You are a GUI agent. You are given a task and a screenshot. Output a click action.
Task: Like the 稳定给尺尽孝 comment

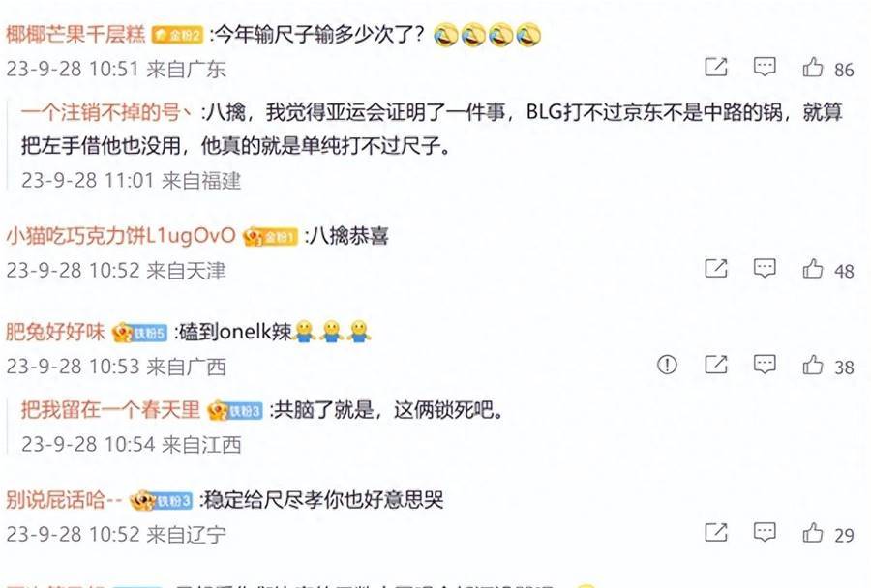813,533
